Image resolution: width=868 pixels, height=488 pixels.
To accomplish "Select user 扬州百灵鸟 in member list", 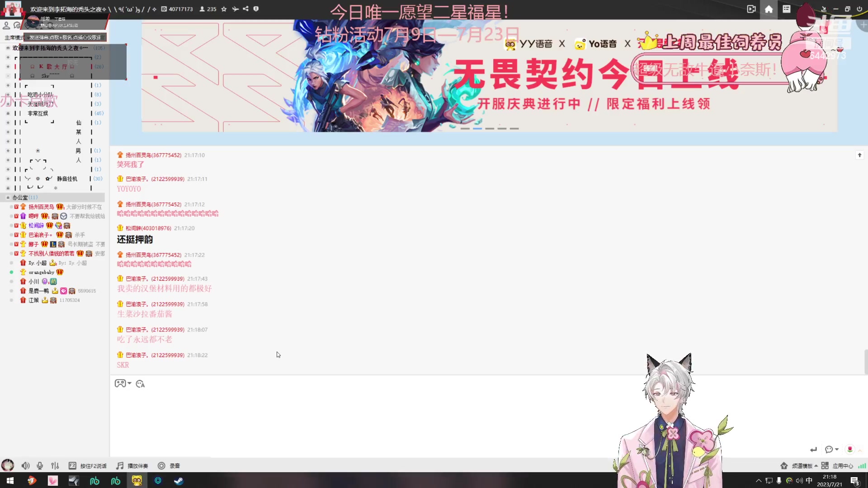I will coord(41,207).
